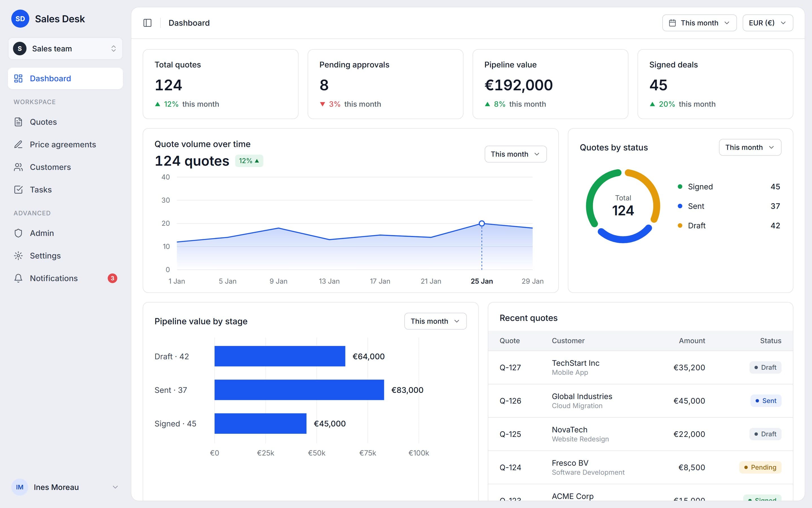
Task: Click the Price agreements pen icon
Action: pos(18,144)
